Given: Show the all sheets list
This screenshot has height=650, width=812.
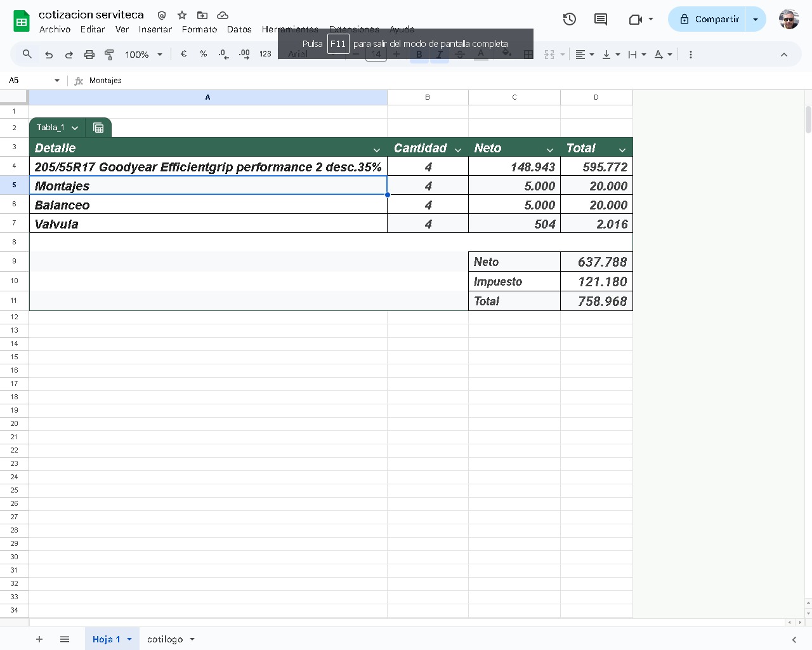Looking at the screenshot, I should [x=65, y=639].
